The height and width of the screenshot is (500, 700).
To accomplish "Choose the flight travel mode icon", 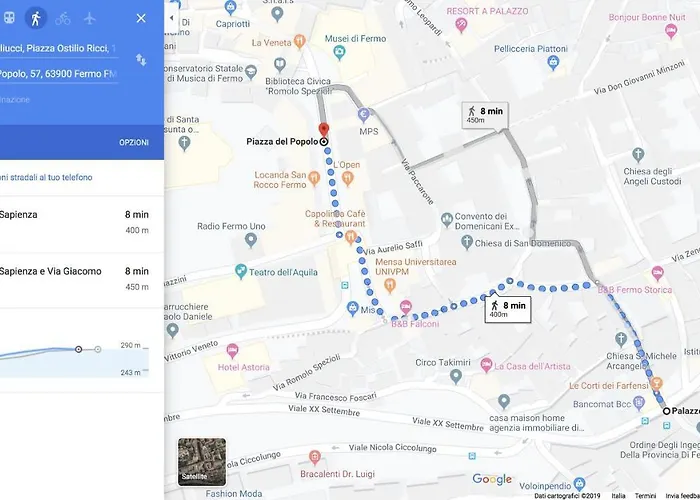I will 90,18.
